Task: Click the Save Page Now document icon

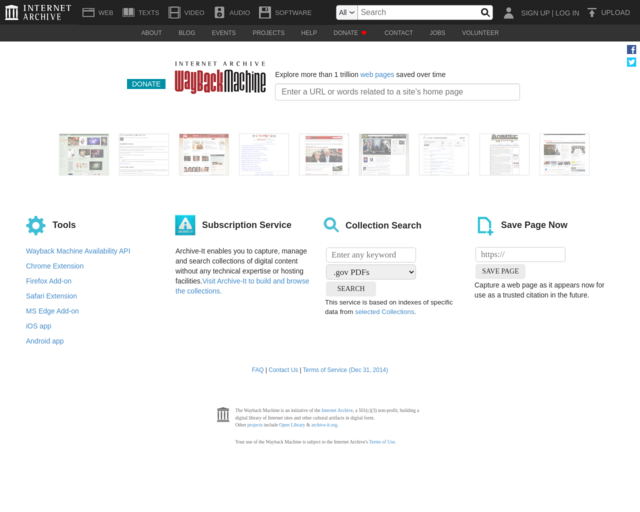Action: coord(485,226)
